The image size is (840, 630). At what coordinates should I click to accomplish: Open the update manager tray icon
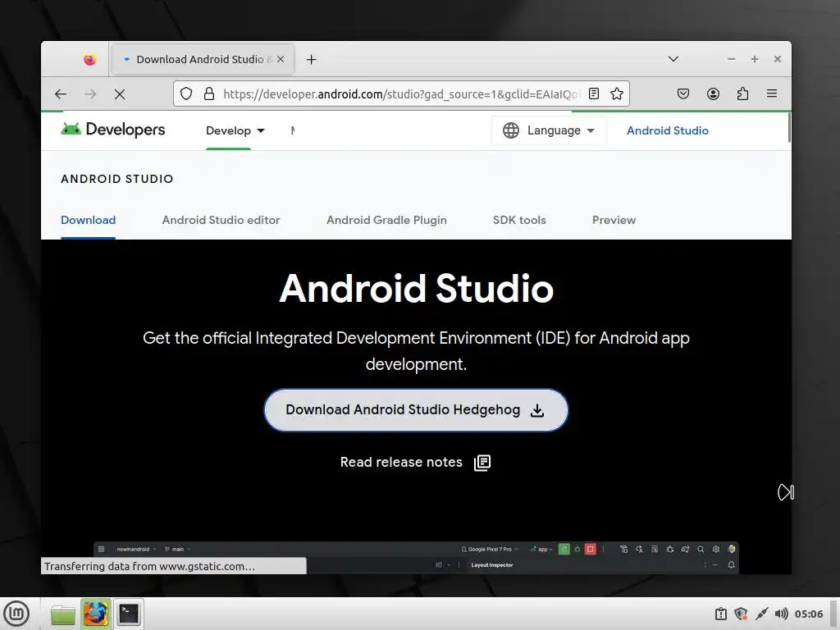(x=721, y=614)
